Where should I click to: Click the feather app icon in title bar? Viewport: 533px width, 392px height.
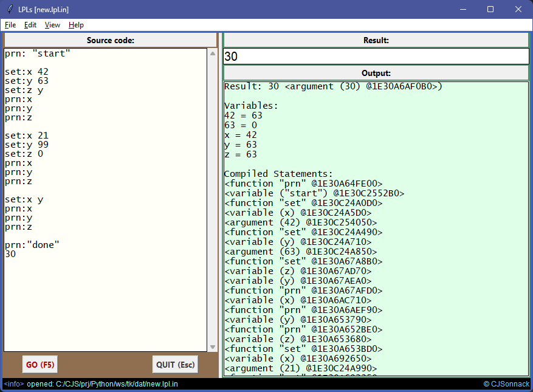point(10,9)
